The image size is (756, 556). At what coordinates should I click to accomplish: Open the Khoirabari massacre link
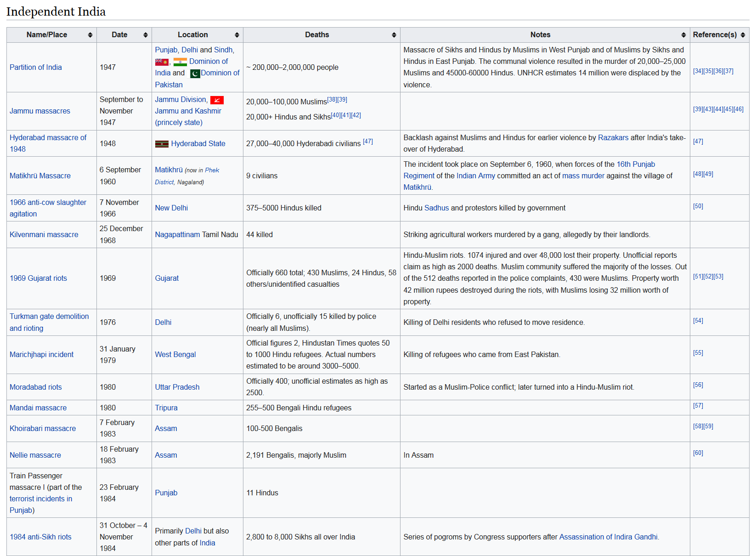(x=43, y=428)
